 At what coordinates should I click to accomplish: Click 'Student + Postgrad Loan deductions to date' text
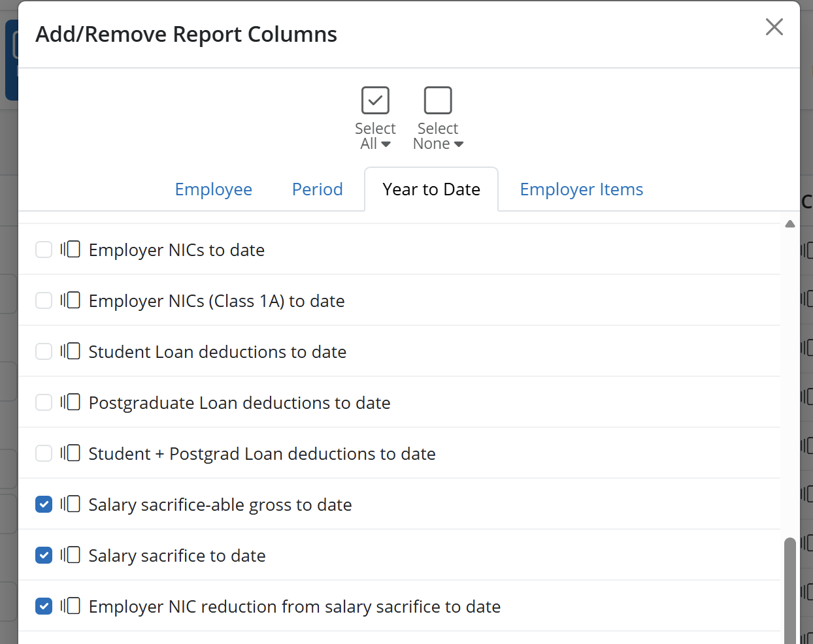pos(262,454)
